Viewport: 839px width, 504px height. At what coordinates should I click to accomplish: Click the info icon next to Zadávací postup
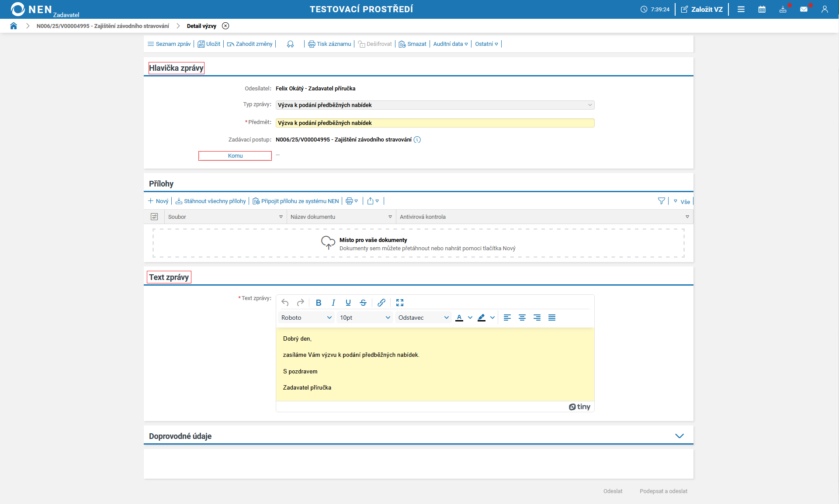(x=417, y=140)
